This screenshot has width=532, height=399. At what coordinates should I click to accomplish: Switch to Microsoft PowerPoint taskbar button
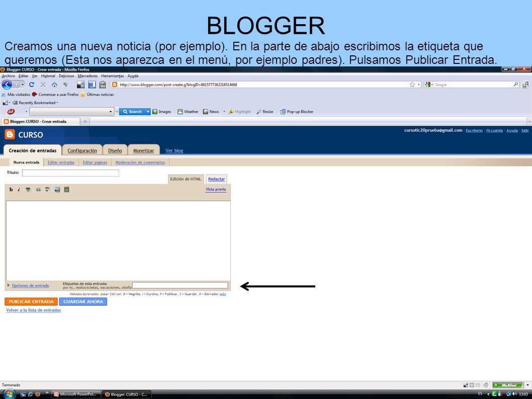click(x=76, y=394)
